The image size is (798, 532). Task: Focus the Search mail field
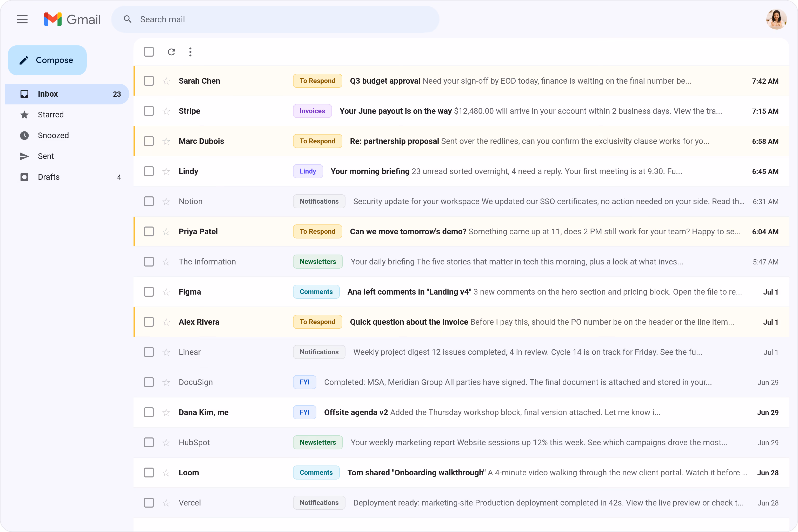(275, 19)
